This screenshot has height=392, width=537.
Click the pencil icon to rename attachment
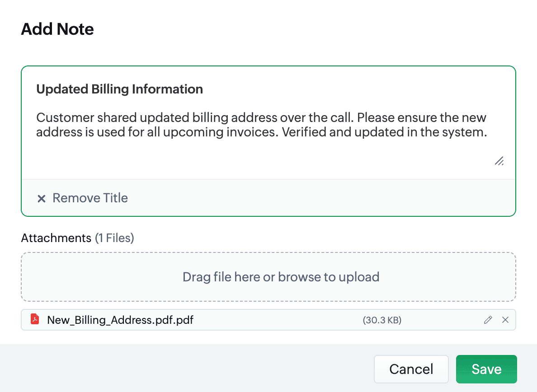point(488,320)
